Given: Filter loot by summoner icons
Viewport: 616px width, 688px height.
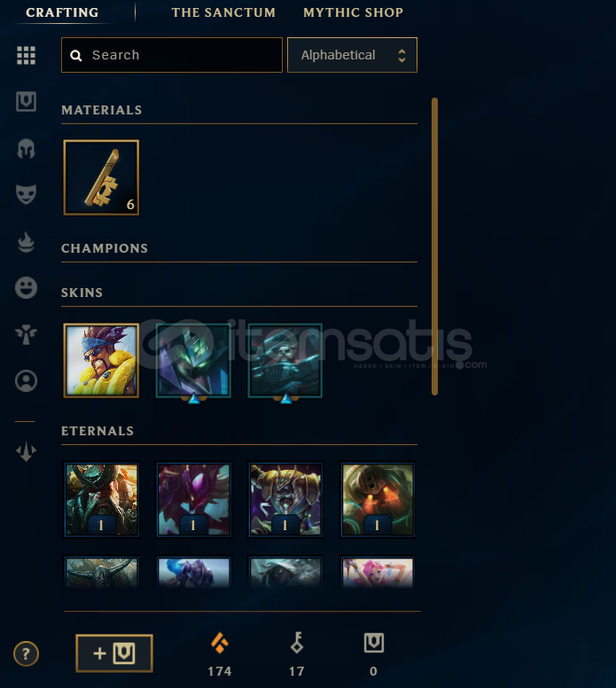Looking at the screenshot, I should 26,381.
